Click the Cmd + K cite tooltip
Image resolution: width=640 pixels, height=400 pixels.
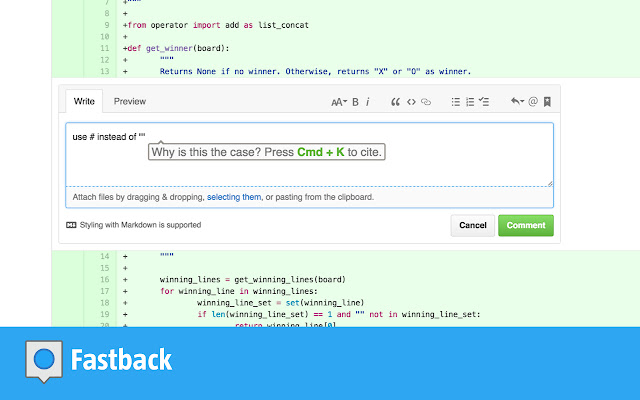267,152
